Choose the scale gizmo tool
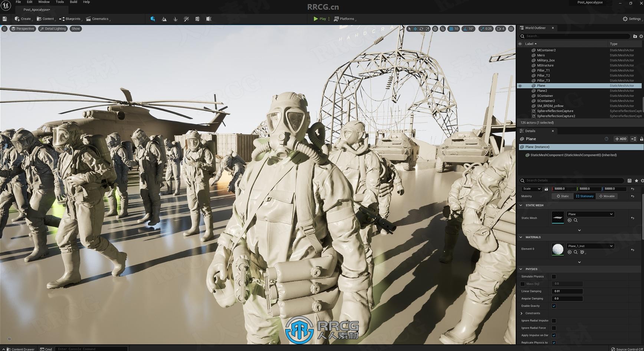This screenshot has height=351, width=644. [427, 29]
